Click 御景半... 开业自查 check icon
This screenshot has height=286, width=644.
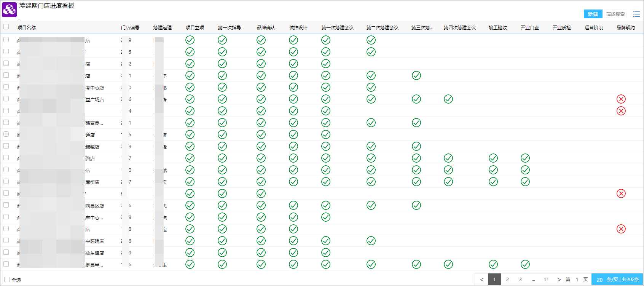click(525, 264)
